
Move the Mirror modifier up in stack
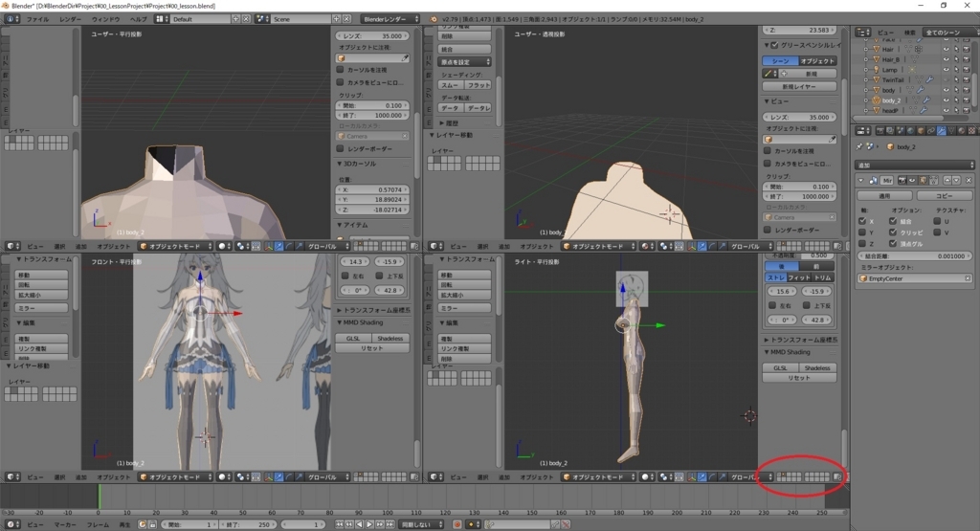coord(947,181)
